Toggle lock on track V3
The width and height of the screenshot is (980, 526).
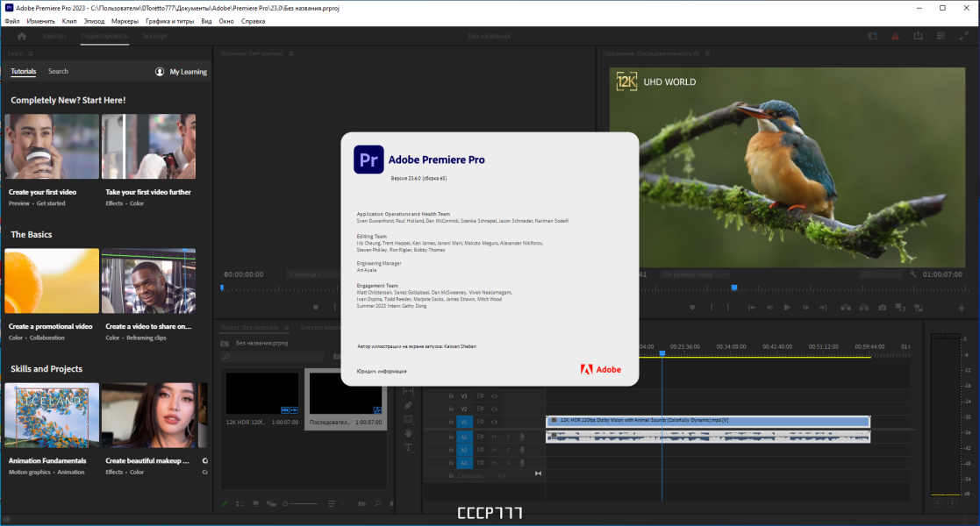point(451,396)
